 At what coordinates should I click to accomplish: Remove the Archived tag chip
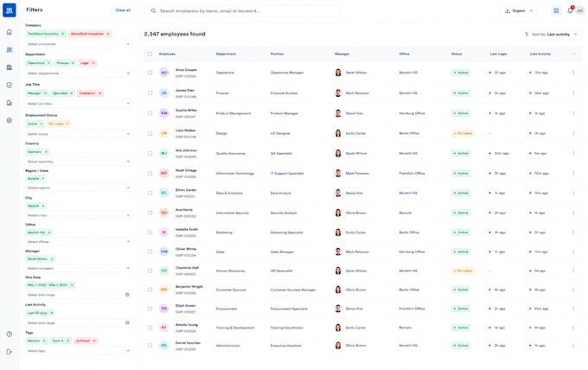pyautogui.click(x=94, y=341)
